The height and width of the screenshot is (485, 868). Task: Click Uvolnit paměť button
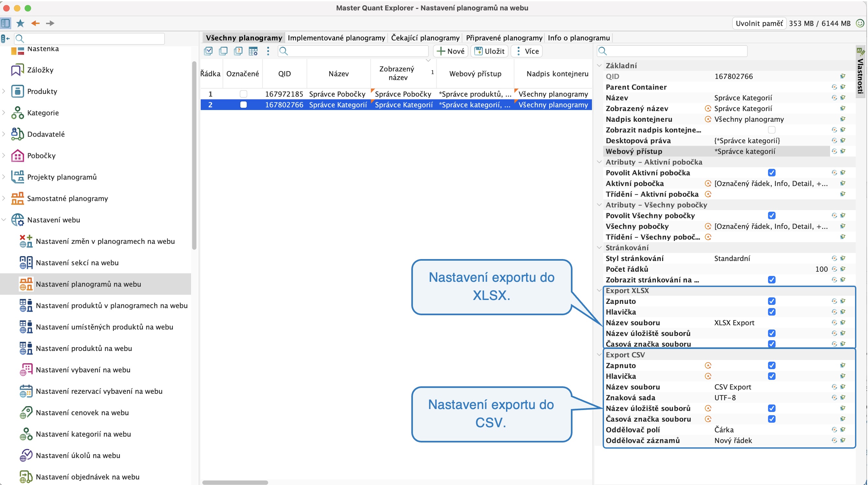(x=759, y=23)
